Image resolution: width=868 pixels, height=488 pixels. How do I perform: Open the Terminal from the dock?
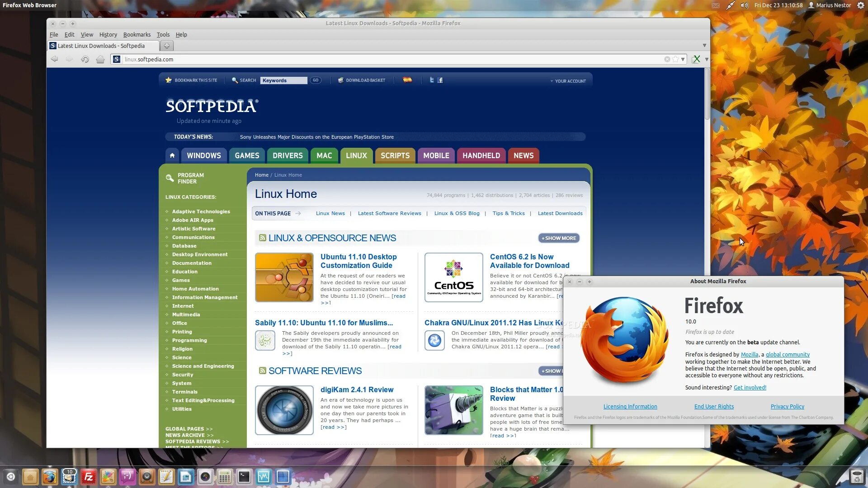(x=244, y=477)
